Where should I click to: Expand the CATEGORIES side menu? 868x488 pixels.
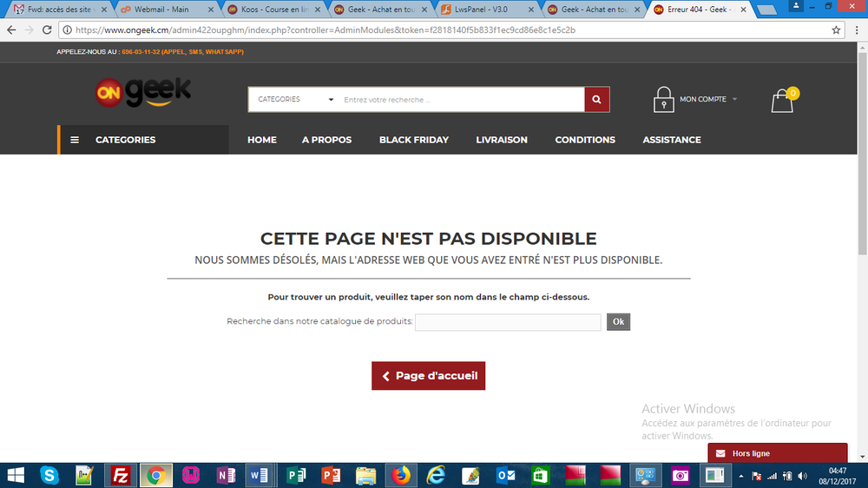pos(144,140)
